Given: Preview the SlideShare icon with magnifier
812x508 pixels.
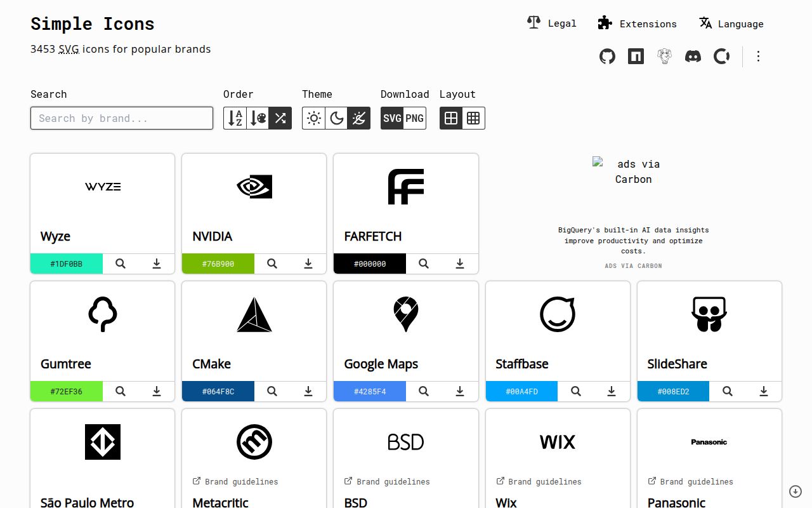Looking at the screenshot, I should [x=728, y=391].
